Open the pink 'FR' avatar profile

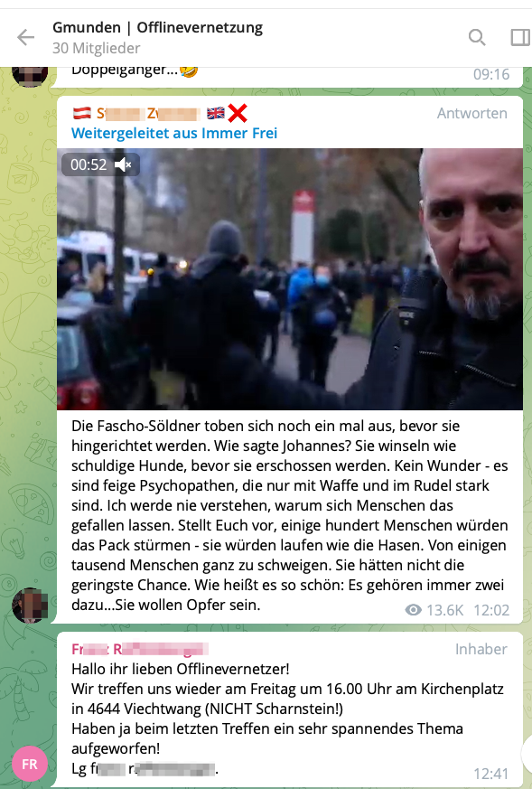point(30,764)
